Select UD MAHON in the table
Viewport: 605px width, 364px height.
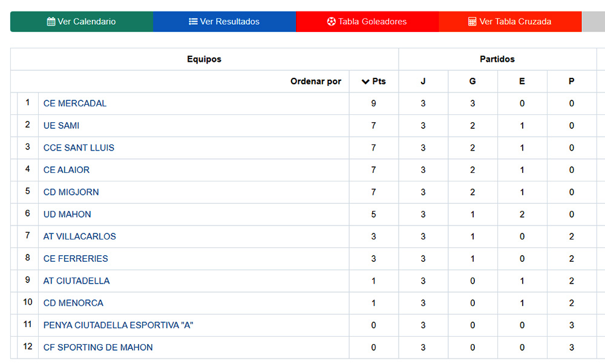tap(67, 214)
